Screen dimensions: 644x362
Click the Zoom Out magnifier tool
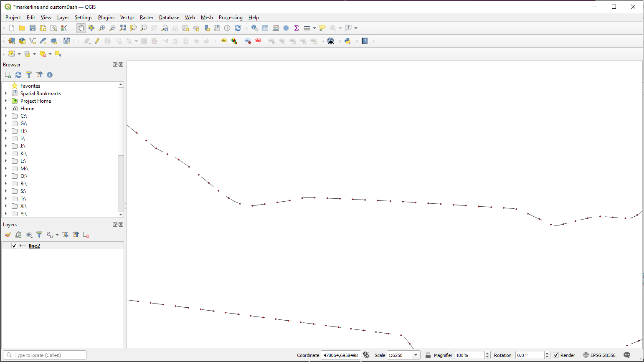coord(112,28)
